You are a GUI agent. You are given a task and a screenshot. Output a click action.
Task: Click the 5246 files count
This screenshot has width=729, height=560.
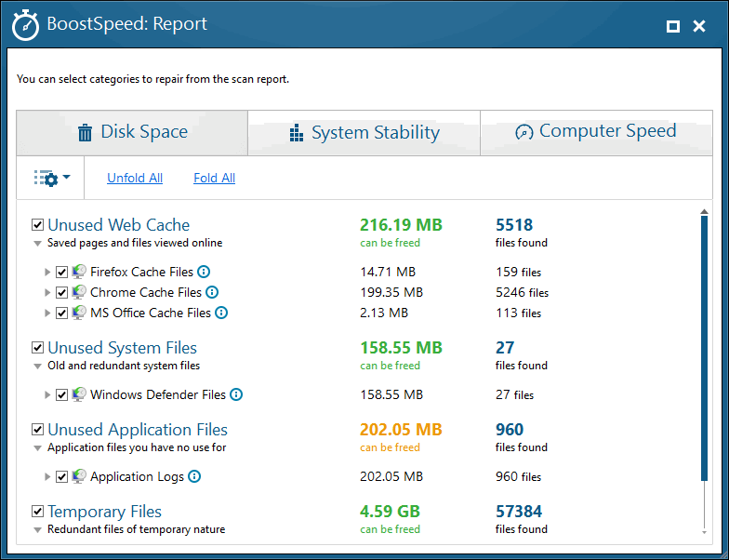coord(523,292)
